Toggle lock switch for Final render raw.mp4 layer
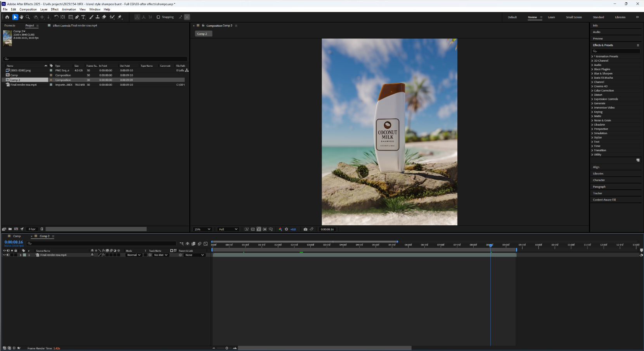The image size is (644, 351). (16, 255)
